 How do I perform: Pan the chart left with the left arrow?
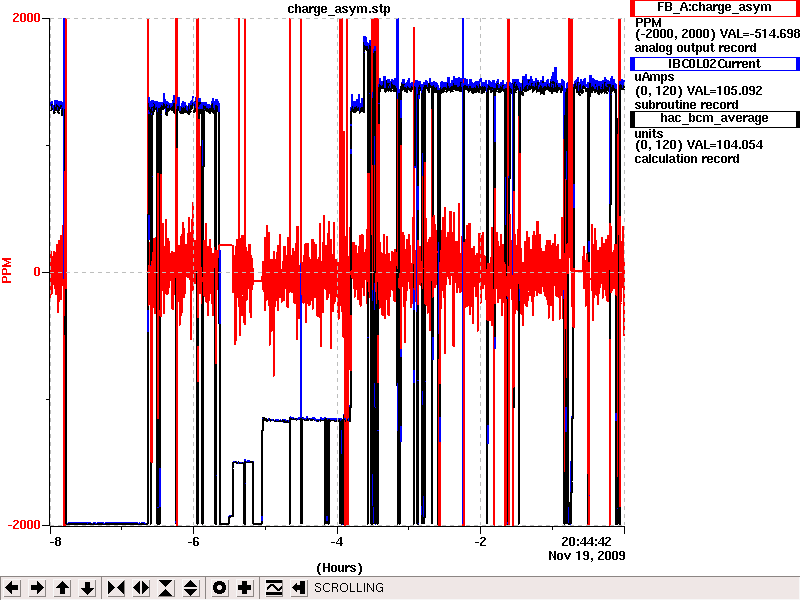(12, 588)
